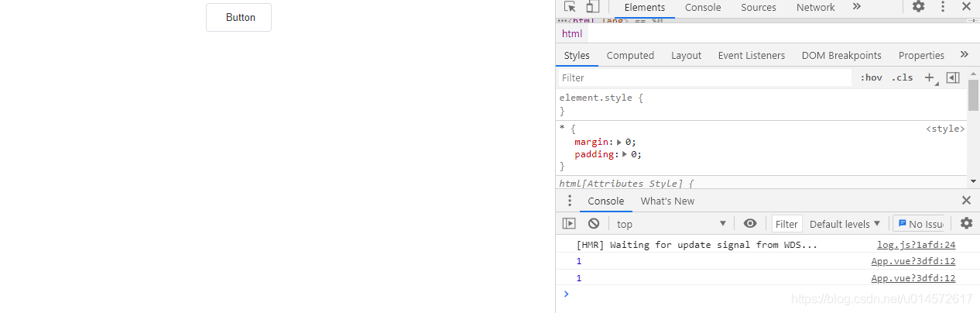The image size is (980, 313).
Task: Toggle the device toolbar icon
Action: pos(592,7)
